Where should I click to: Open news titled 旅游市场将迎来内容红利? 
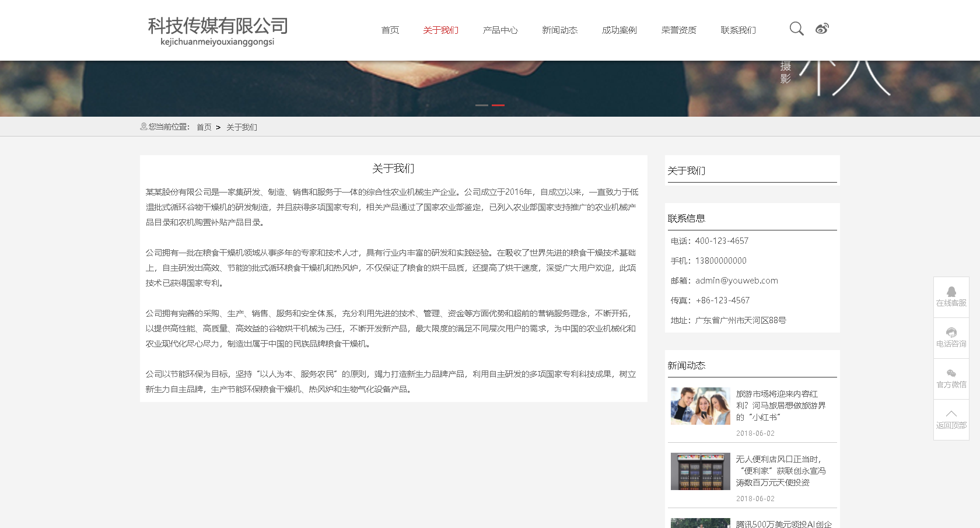pos(781,405)
